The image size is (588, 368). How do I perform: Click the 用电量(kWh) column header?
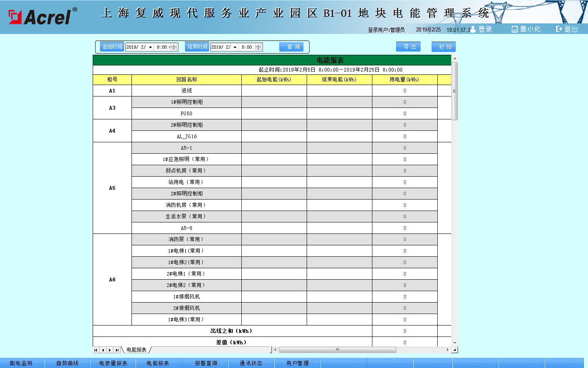point(405,80)
